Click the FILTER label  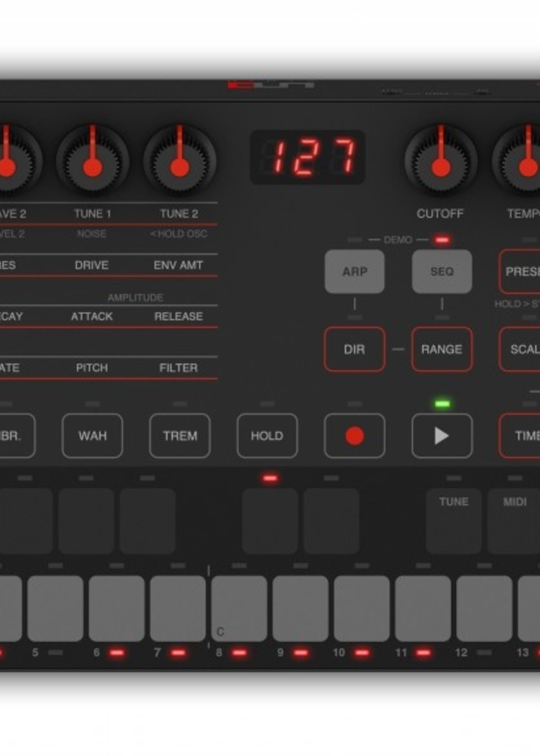(x=178, y=368)
